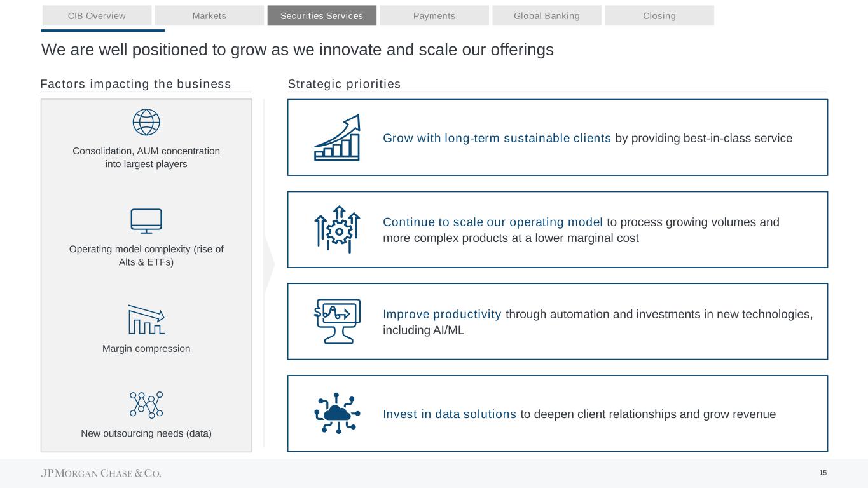Click the gear with upward arrows icon
This screenshot has height=488, width=868.
point(338,230)
